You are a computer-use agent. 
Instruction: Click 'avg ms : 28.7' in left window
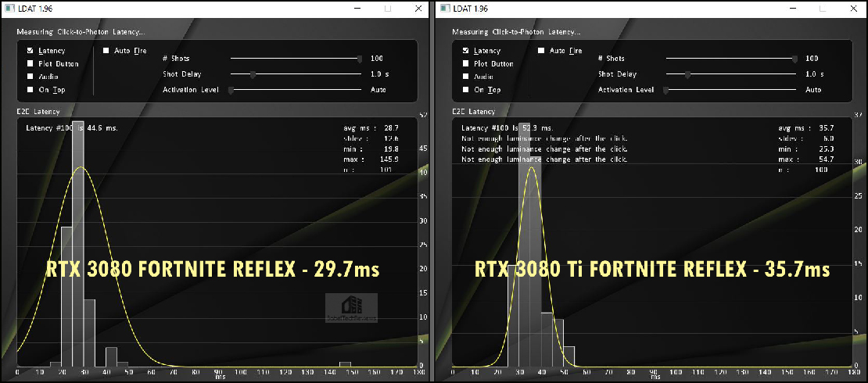click(x=371, y=127)
